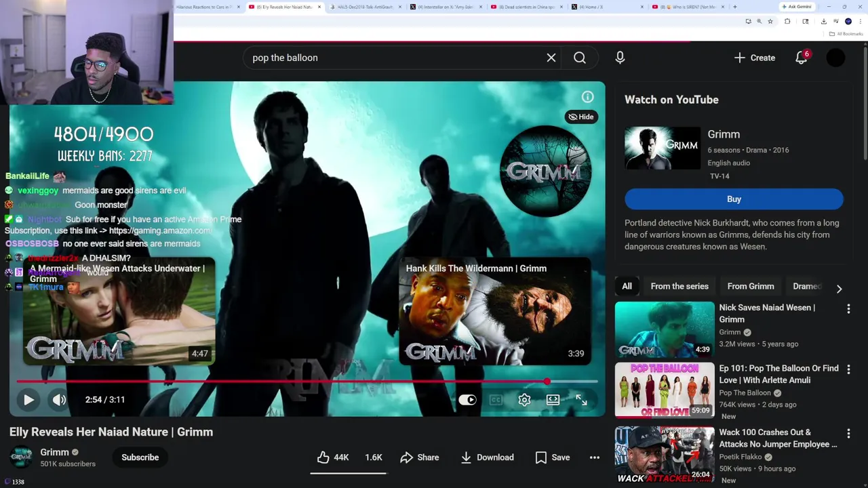The width and height of the screenshot is (868, 488).
Task: Open more actions beside Save
Action: [x=595, y=457]
